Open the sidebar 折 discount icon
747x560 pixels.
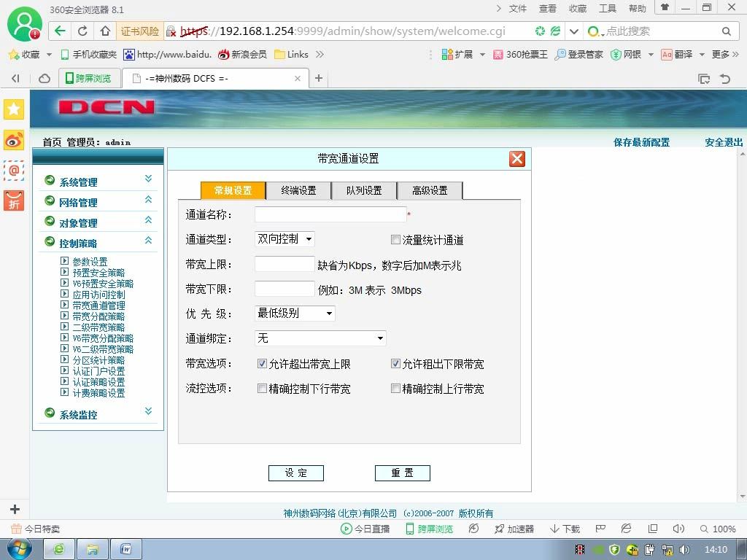click(14, 201)
